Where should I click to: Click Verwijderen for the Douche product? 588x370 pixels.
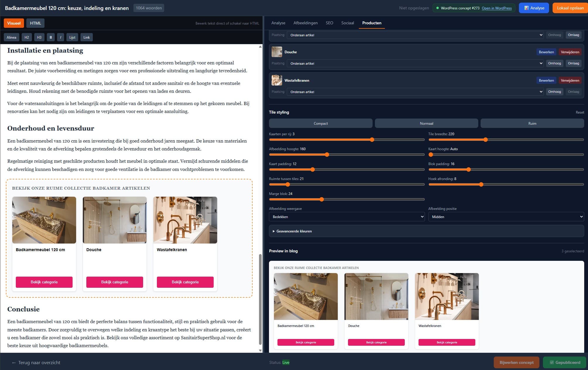coord(570,52)
